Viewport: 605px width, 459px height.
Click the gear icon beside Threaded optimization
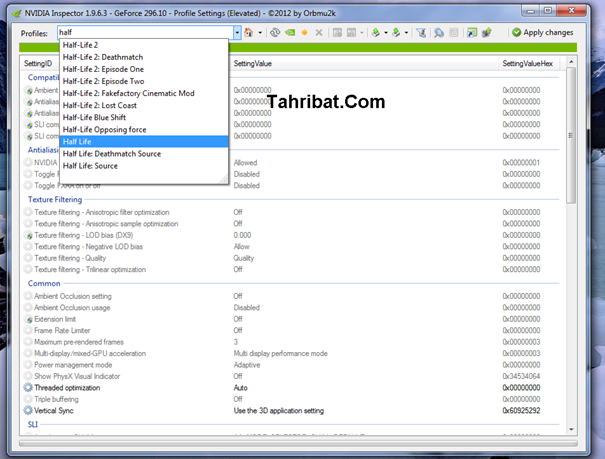28,386
